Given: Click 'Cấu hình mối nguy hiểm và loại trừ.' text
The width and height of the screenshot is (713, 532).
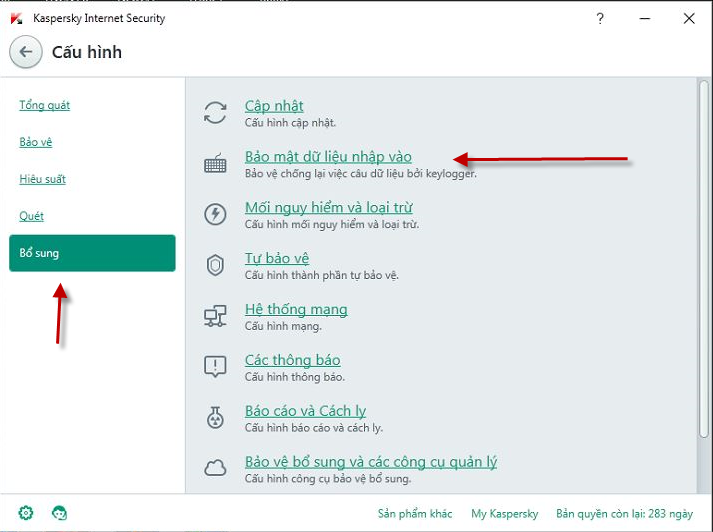Looking at the screenshot, I should 332,225.
